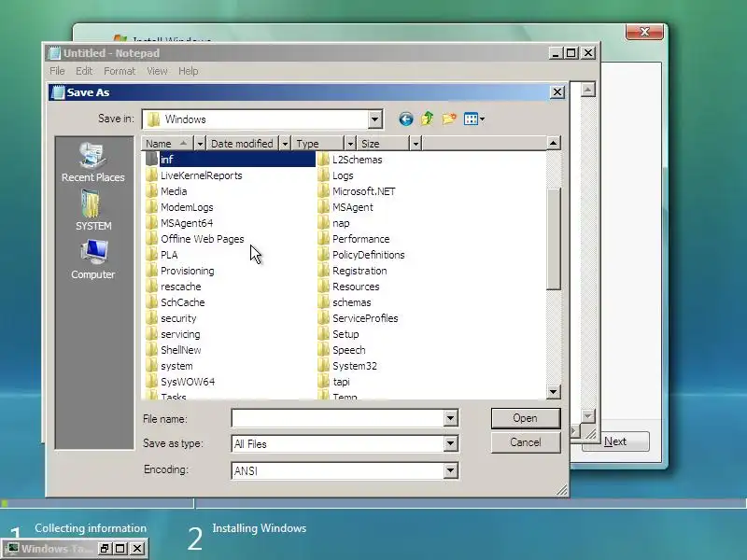Click the Cancel button

coord(526,442)
